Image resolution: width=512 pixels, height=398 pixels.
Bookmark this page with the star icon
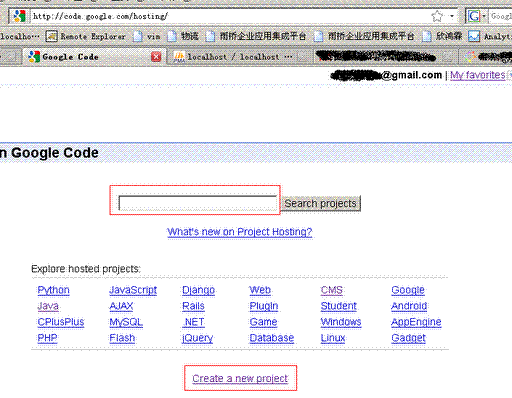pyautogui.click(x=437, y=16)
